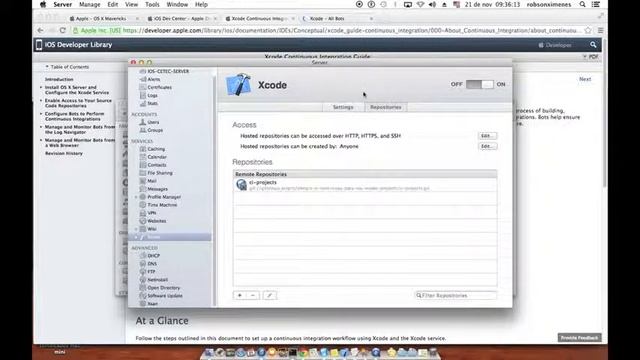Collapse the selected Xcode service triangle
The height and width of the screenshot is (360, 640).
tap(136, 237)
